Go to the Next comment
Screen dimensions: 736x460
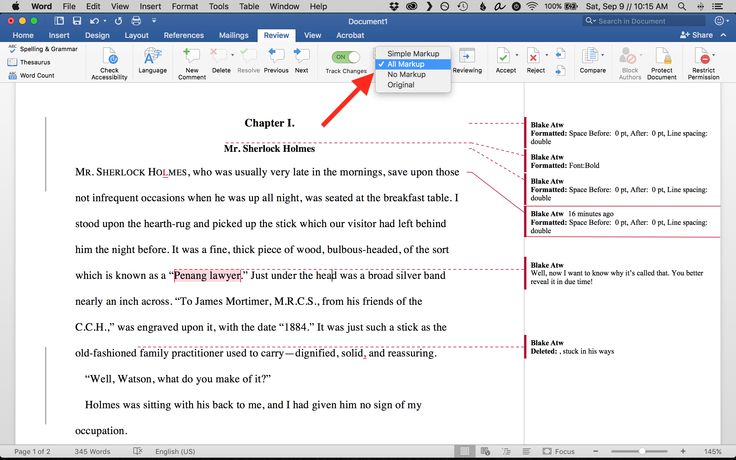click(x=301, y=60)
